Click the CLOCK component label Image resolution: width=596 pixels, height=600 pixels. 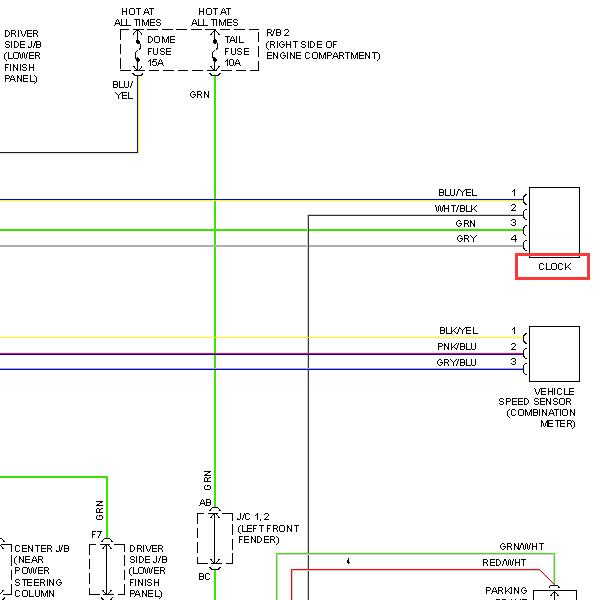click(x=554, y=266)
